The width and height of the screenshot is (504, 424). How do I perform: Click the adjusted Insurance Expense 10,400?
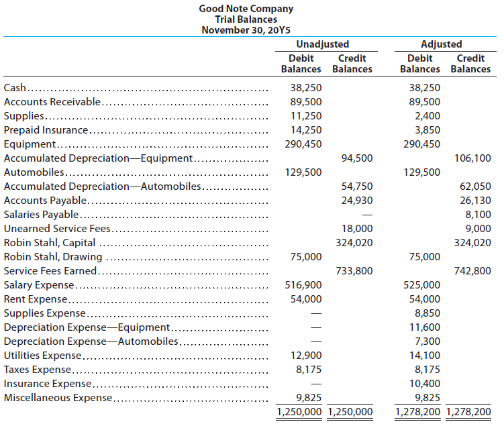tap(425, 384)
